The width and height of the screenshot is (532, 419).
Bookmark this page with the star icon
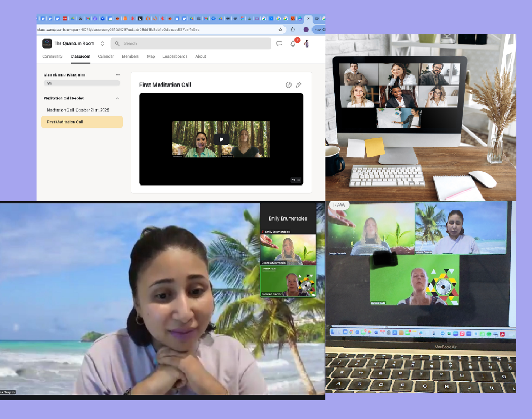point(280,30)
